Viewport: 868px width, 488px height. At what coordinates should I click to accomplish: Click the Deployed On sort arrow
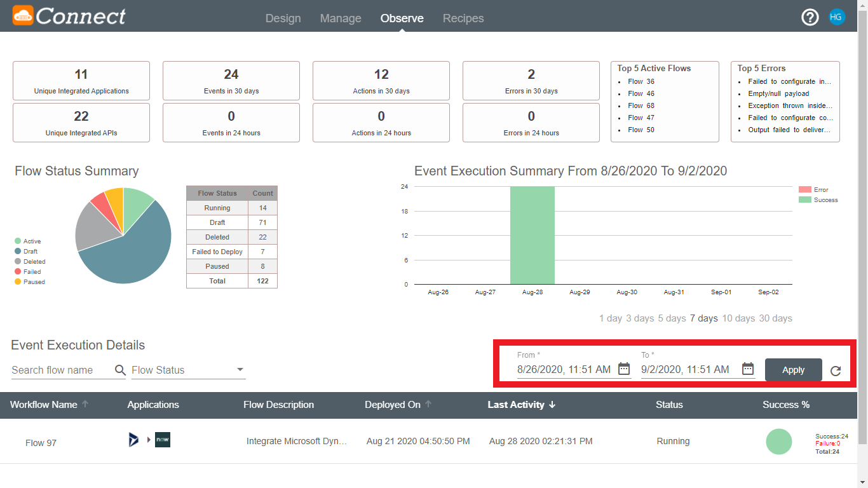pos(429,404)
